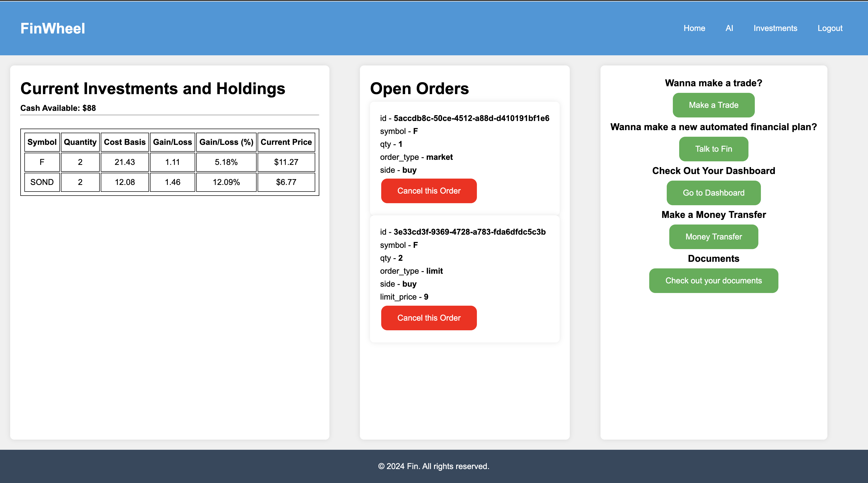The height and width of the screenshot is (483, 868).
Task: Open the Investments navigation link
Action: pos(775,28)
